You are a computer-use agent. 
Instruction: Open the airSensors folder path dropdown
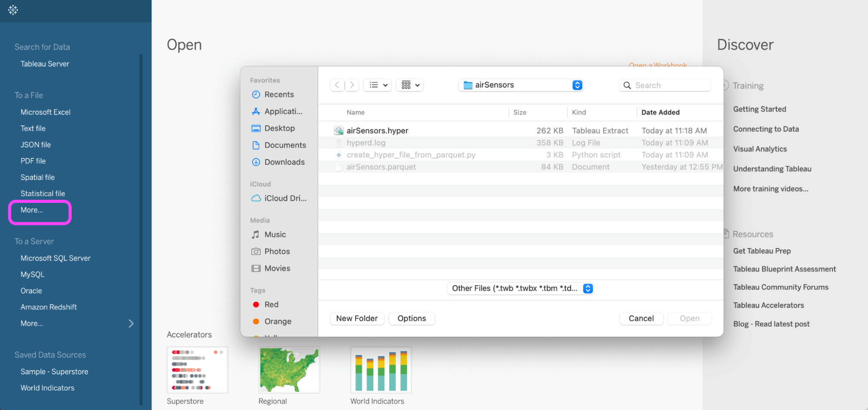pos(521,85)
